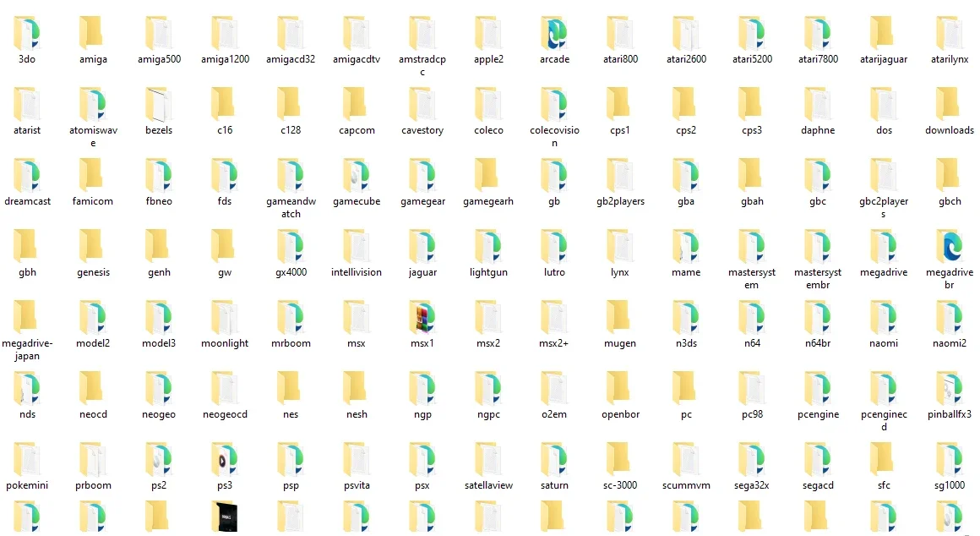Click the "amstradcpc" folder name
This screenshot has height=536, width=980.
[422, 66]
